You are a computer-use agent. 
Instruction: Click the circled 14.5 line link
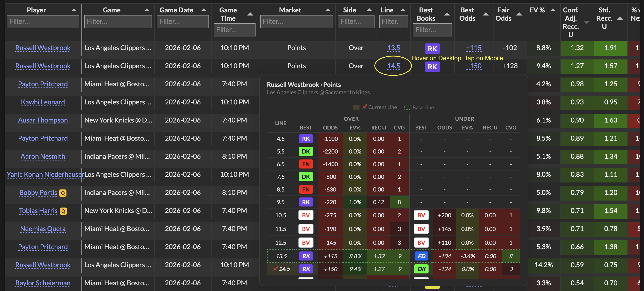(393, 66)
